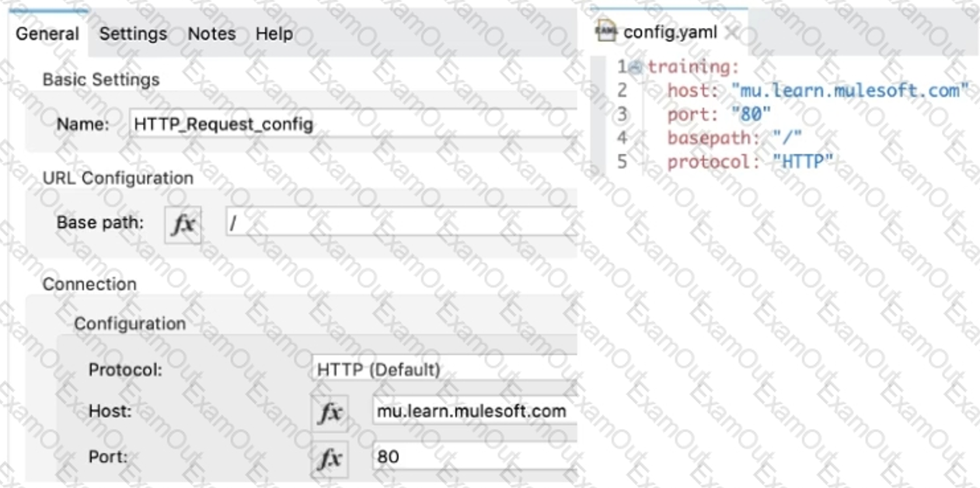Screen dimensions: 980x488
Task: Place cursor on the YAML port line
Action: pyautogui.click(x=718, y=115)
